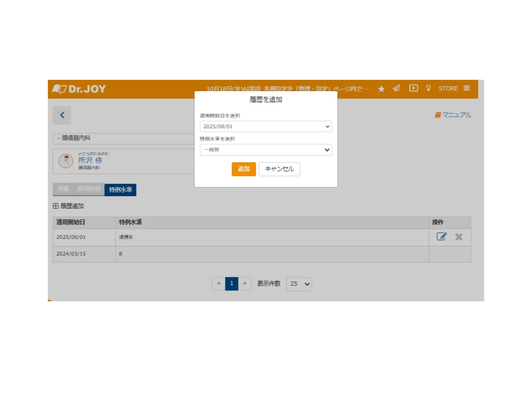
Task: Click the paper plane send icon
Action: (396, 88)
